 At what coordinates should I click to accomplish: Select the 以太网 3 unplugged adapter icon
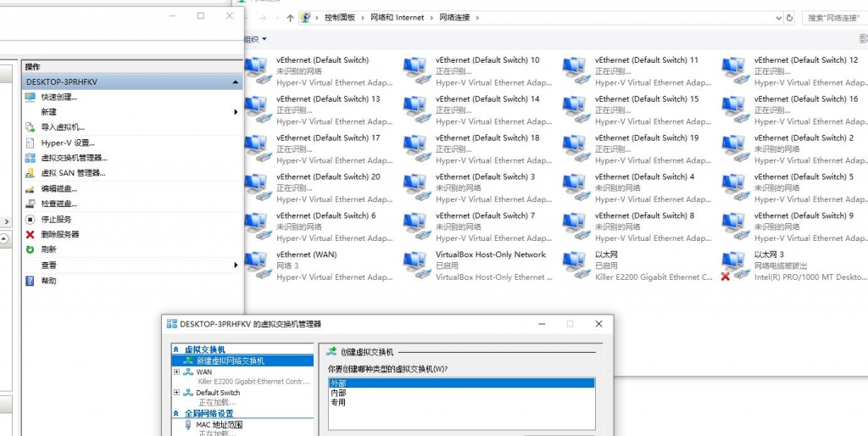pos(735,265)
